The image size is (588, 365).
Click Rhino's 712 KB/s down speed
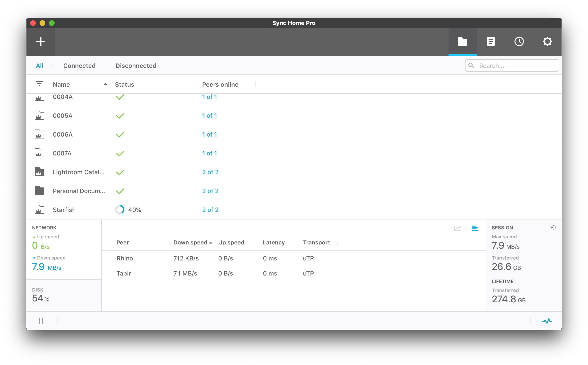click(x=186, y=259)
